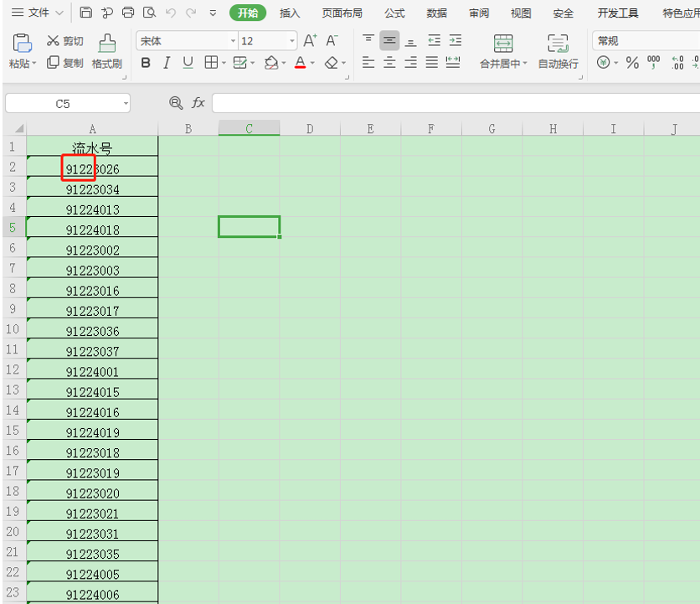Open the 文件 menu dropdown arrow
Screen dimensions: 700x604
[x=59, y=13]
